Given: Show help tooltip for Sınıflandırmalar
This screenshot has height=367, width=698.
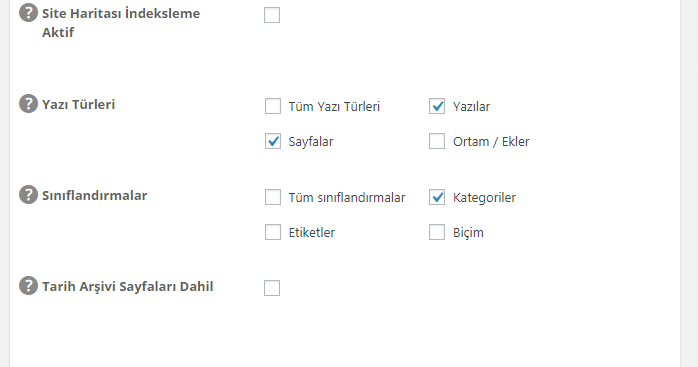Looking at the screenshot, I should point(28,195).
